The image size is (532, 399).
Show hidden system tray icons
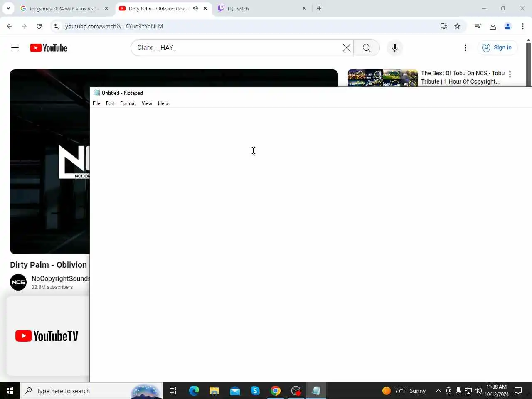[x=438, y=391]
